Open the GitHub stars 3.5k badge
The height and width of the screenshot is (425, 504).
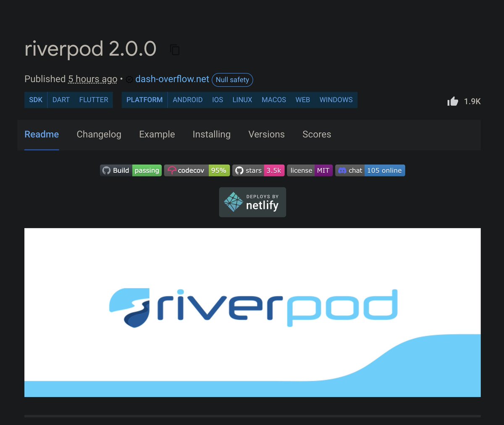tap(258, 170)
